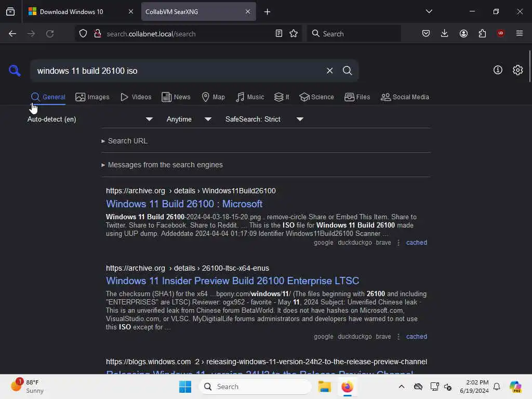Open extensions puzzle icon
The height and width of the screenshot is (399, 532).
(482, 33)
